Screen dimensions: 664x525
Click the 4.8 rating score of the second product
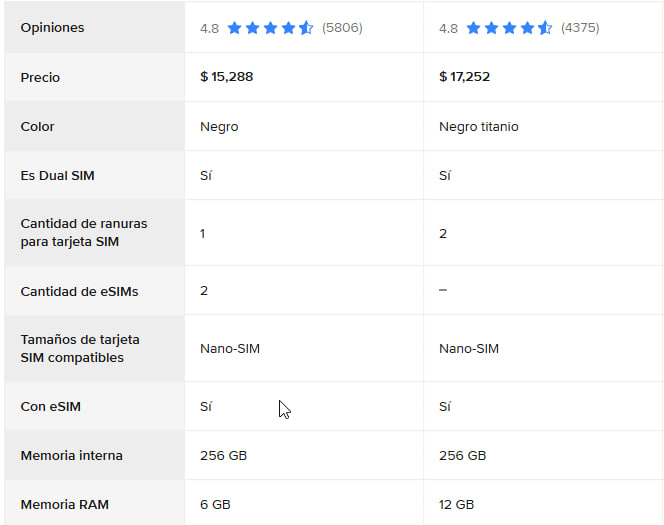click(448, 28)
